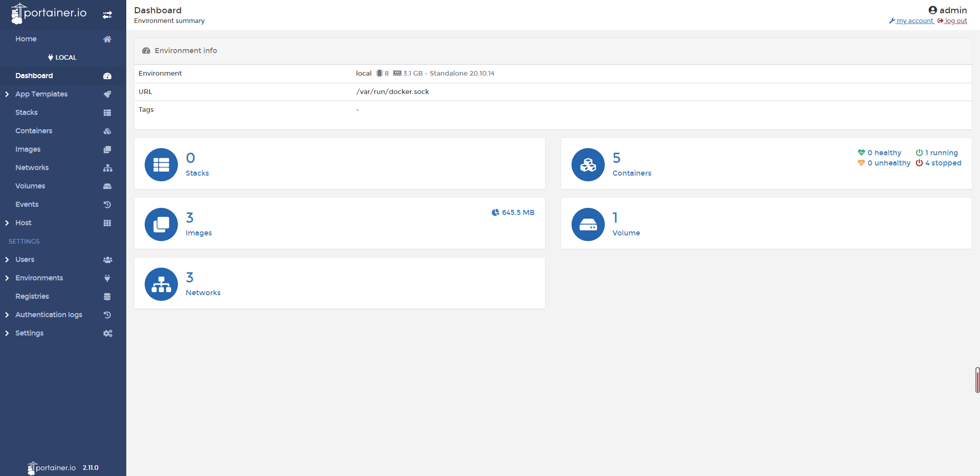The height and width of the screenshot is (476, 980).
Task: Click the 'Standalone 20.10.14' environment text
Action: pos(462,74)
